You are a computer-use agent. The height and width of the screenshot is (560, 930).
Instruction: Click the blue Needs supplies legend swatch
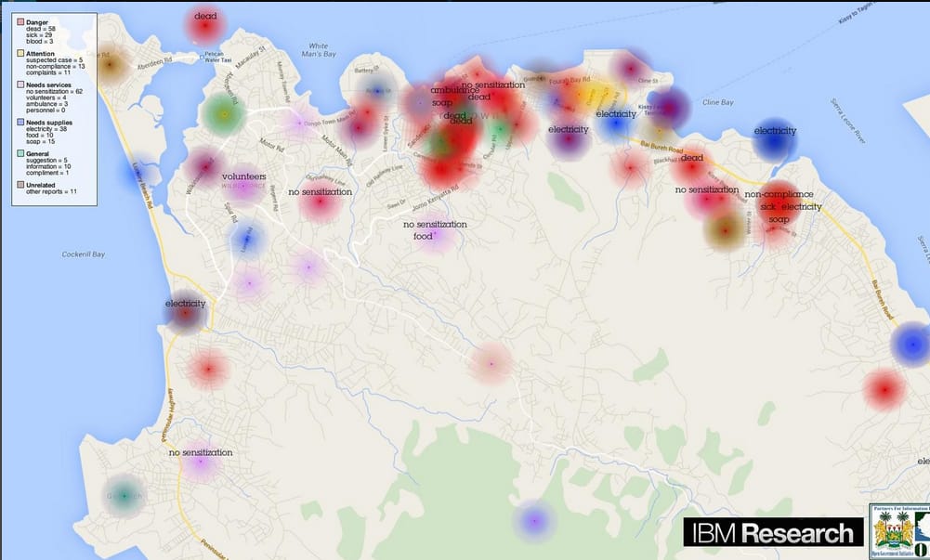tap(20, 122)
